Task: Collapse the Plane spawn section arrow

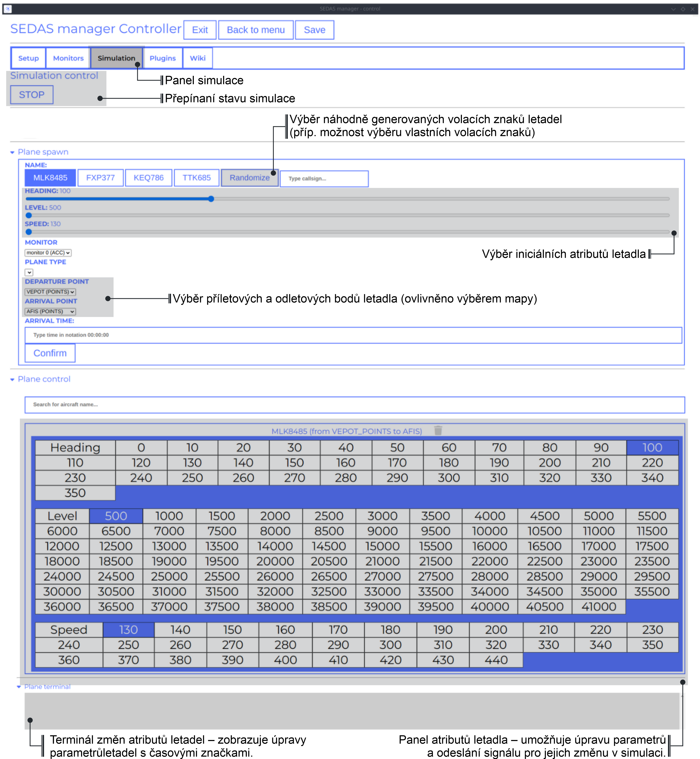Action: (x=12, y=152)
